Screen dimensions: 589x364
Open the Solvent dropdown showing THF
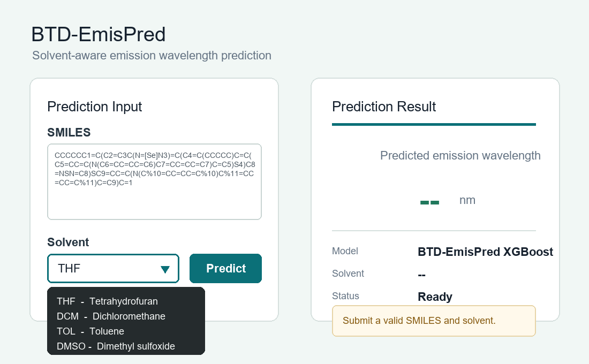pos(113,268)
